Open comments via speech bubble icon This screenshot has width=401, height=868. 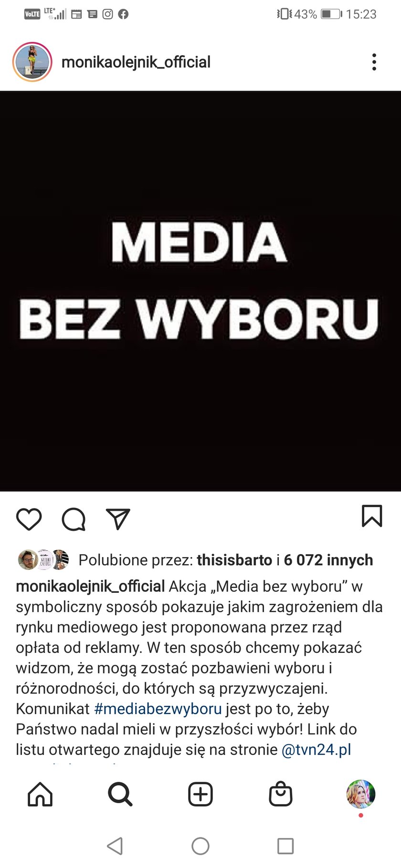click(74, 519)
